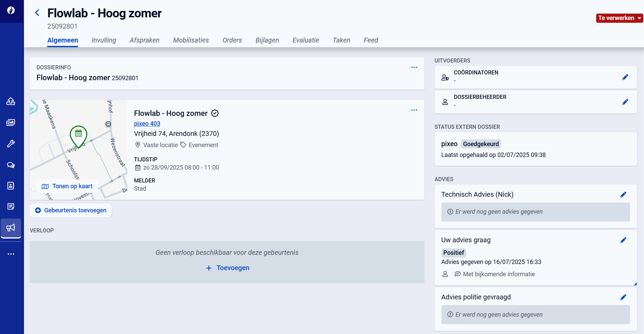Switch to the Invulling tab

103,40
